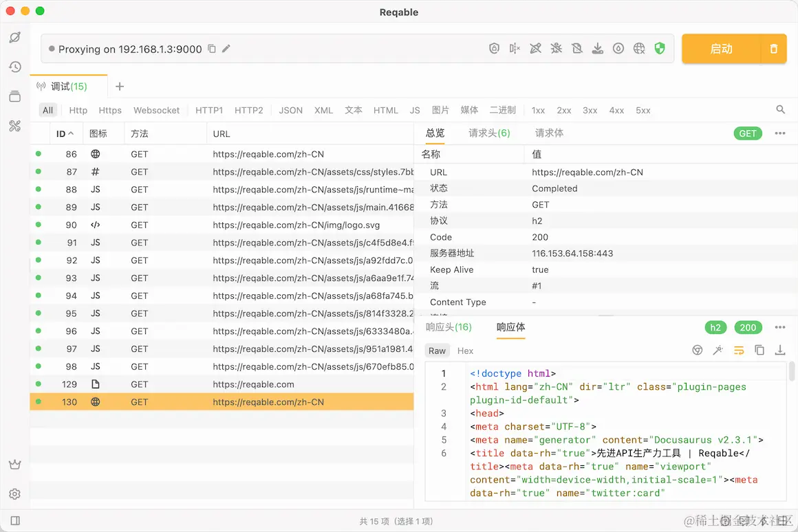Edit the proxy address with pencil icon
The height and width of the screenshot is (532, 798).
click(226, 49)
